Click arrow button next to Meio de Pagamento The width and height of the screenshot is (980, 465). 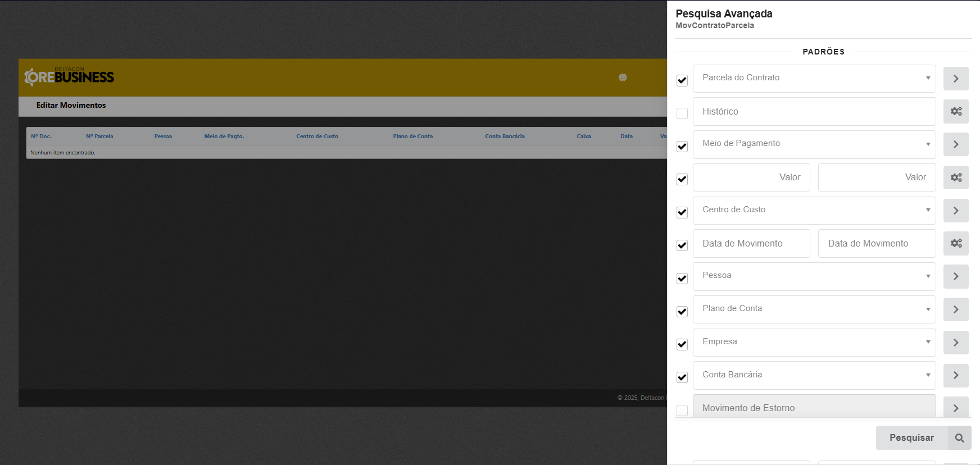tap(955, 144)
